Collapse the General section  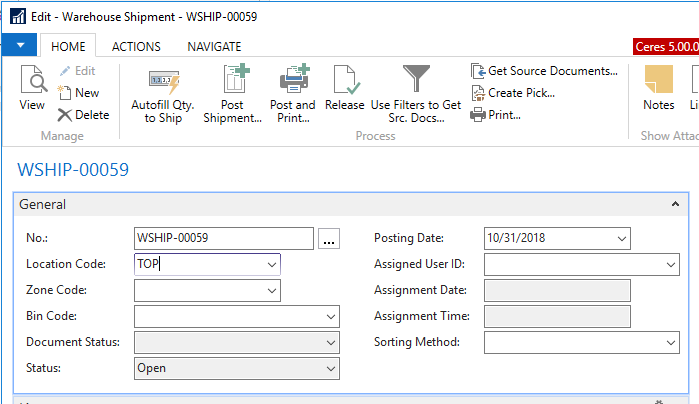click(674, 204)
